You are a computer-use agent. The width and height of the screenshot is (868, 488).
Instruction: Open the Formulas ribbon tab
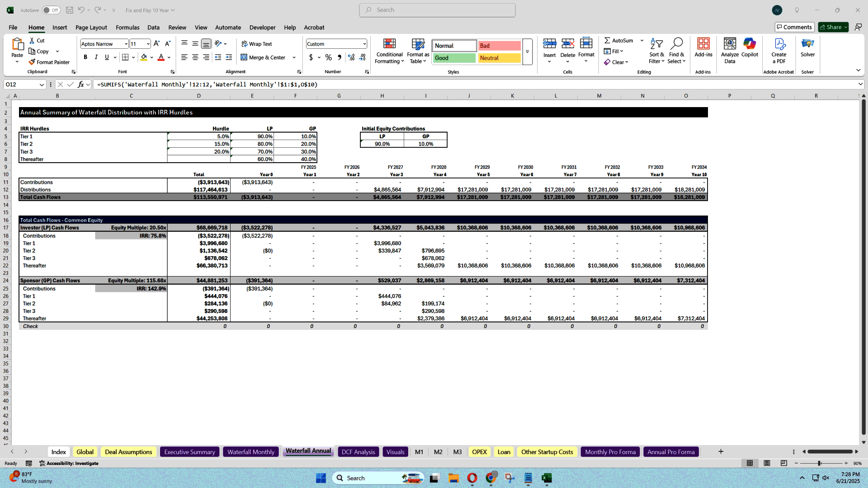(x=127, y=27)
